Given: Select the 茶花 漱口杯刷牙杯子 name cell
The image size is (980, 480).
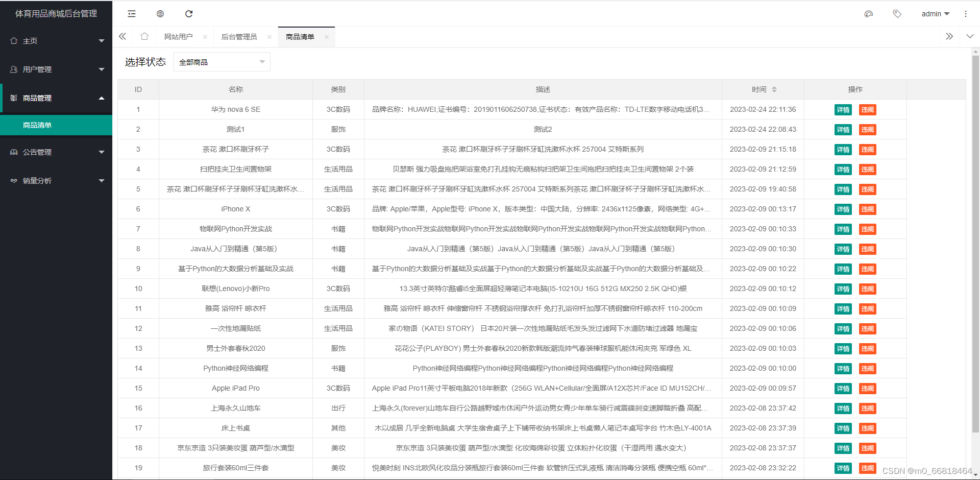Looking at the screenshot, I should pyautogui.click(x=236, y=149).
